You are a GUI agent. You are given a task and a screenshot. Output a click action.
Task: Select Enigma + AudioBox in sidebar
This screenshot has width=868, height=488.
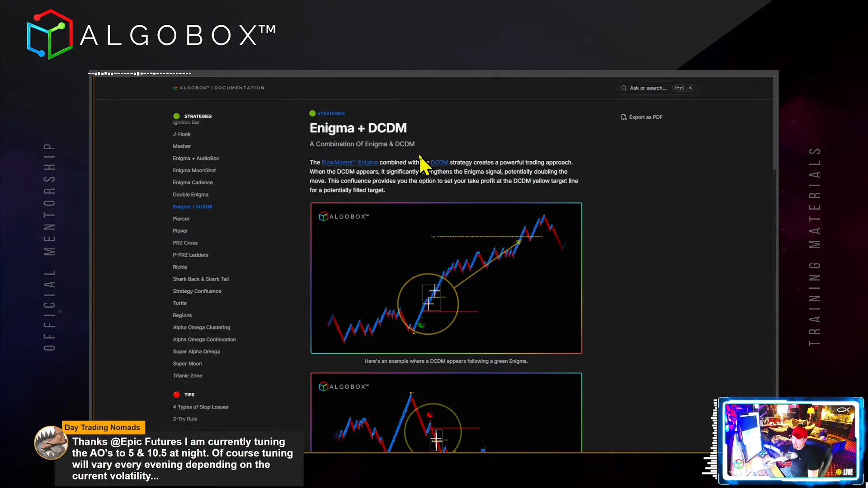point(196,158)
